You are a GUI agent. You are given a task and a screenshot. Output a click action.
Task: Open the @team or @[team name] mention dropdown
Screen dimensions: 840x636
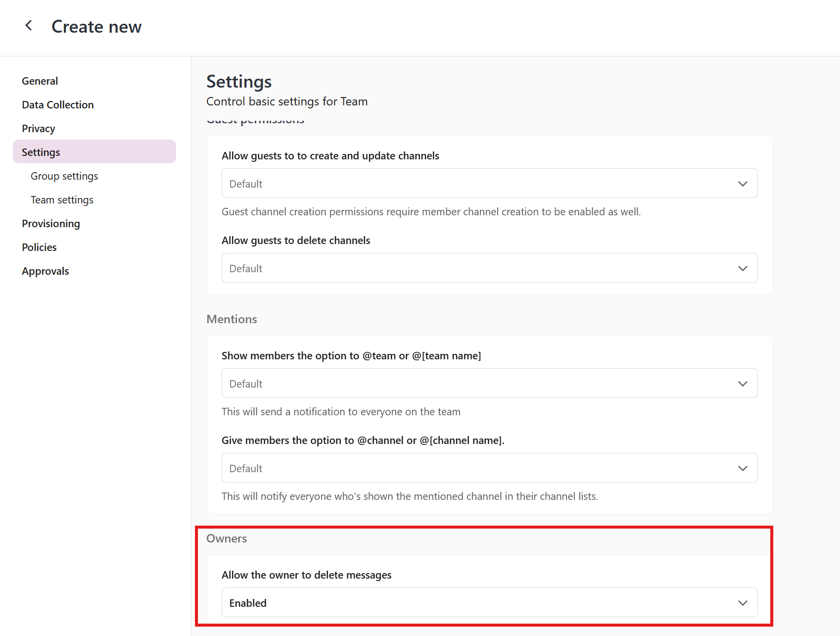(489, 383)
